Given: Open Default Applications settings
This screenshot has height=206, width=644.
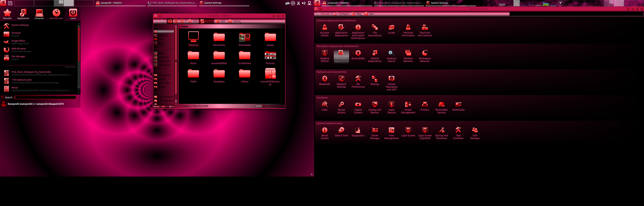Looking at the screenshot, I should tap(375, 56).
